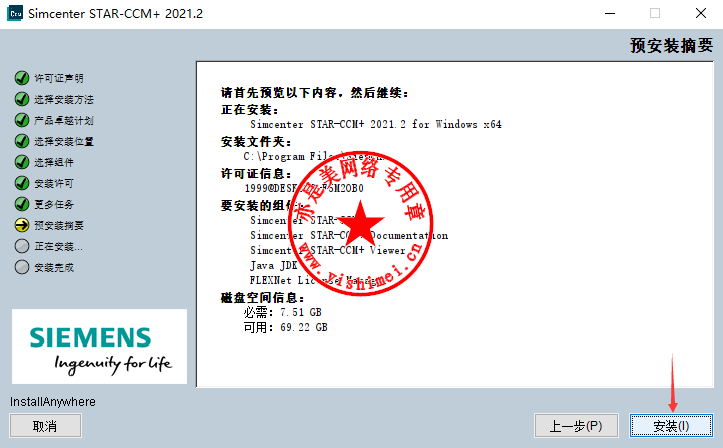Click the Java JDK component line
The height and width of the screenshot is (448, 723).
click(x=274, y=266)
